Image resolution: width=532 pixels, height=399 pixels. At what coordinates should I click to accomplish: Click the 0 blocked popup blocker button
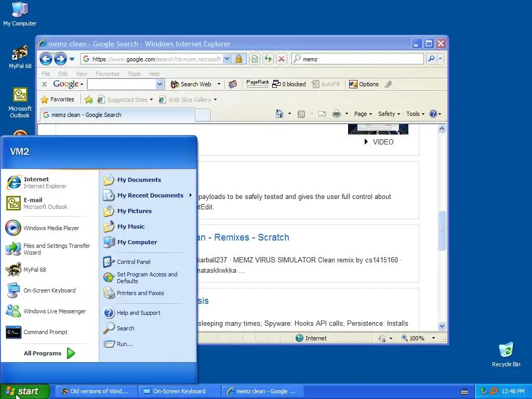(289, 84)
